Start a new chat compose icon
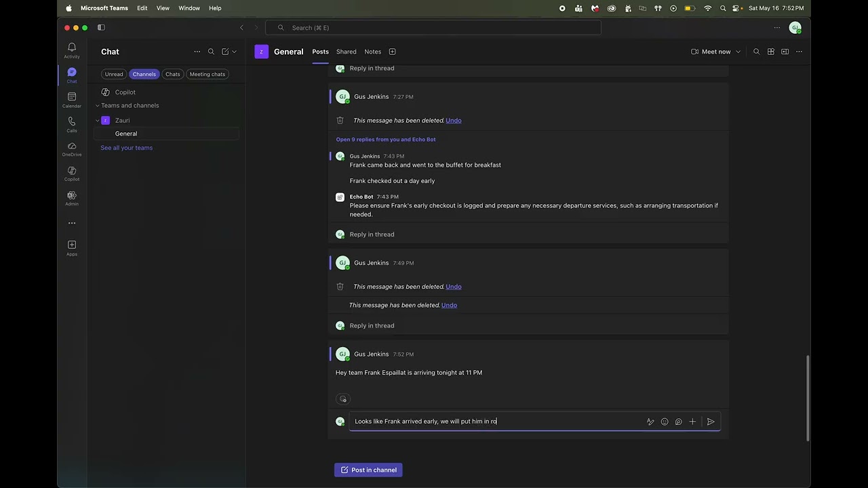 pyautogui.click(x=225, y=52)
